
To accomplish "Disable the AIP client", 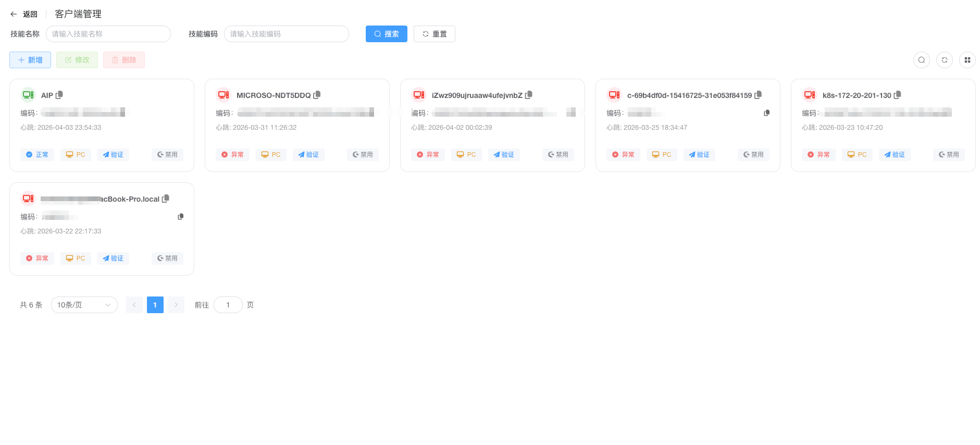I will pyautogui.click(x=167, y=155).
